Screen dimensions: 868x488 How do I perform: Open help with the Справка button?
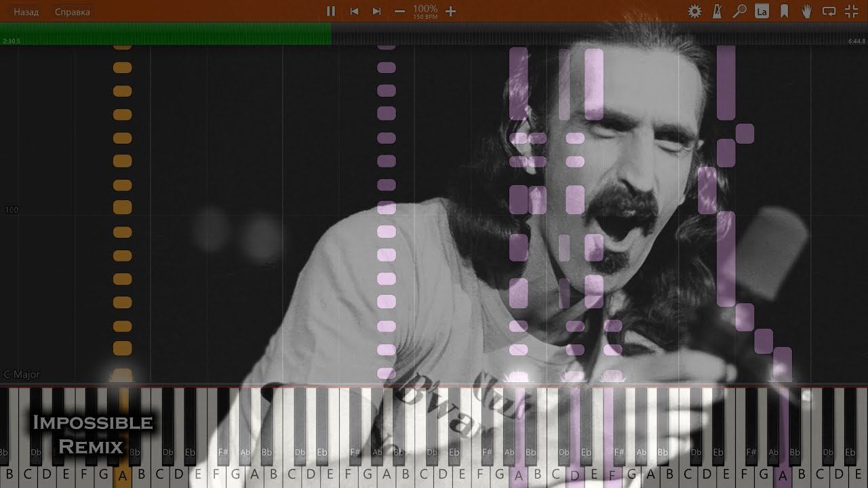coord(73,12)
